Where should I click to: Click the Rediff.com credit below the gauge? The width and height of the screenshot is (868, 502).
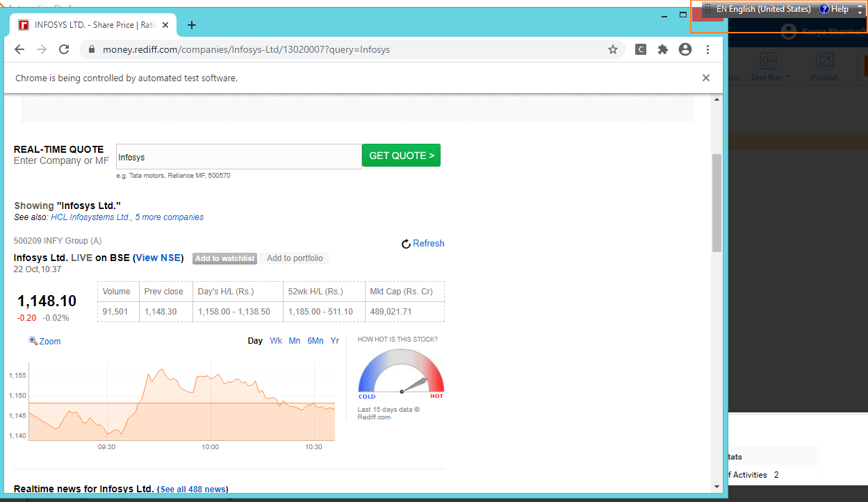point(374,417)
